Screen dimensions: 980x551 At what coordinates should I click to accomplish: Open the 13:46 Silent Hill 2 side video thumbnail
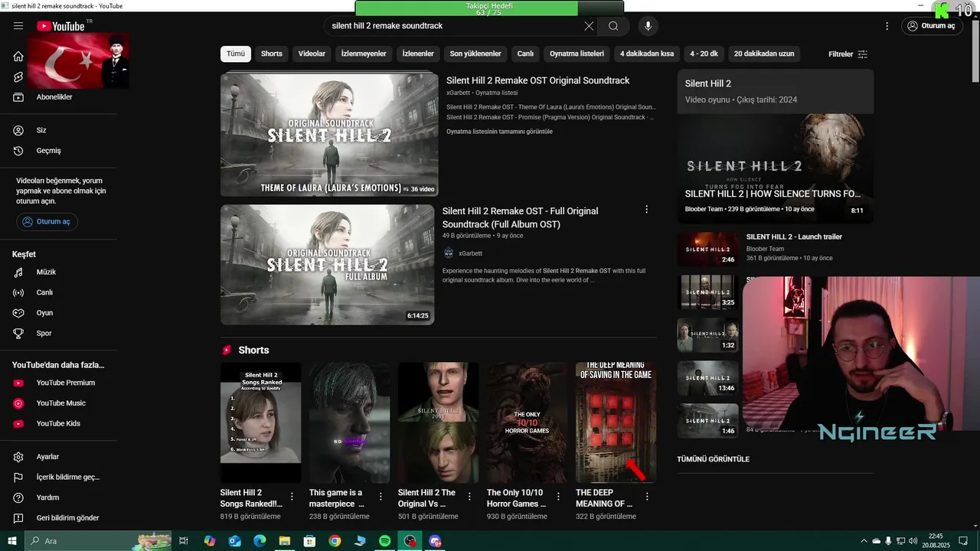707,378
